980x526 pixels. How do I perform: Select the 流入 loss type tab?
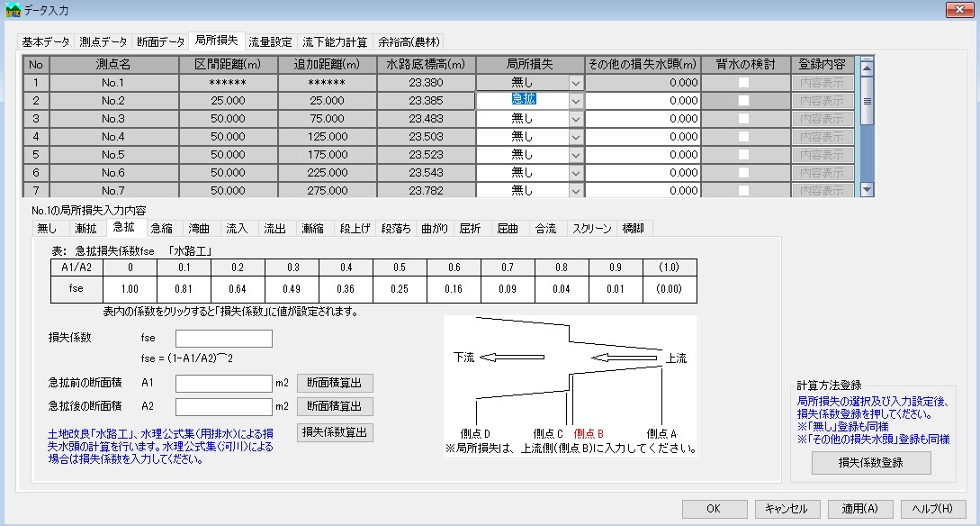pos(237,228)
